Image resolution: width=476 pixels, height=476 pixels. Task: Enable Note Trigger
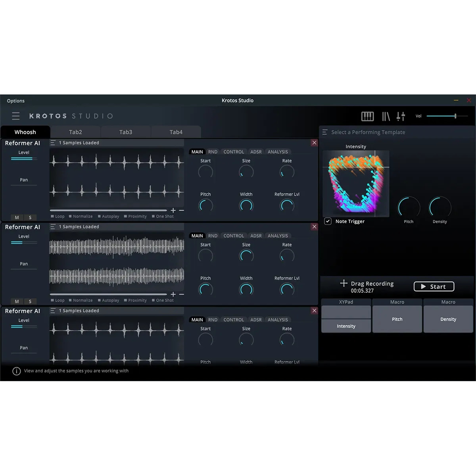[328, 221]
